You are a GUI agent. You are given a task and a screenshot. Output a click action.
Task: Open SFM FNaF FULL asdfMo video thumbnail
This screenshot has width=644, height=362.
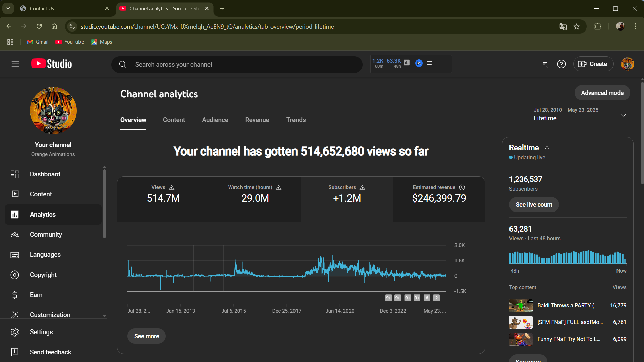521,322
